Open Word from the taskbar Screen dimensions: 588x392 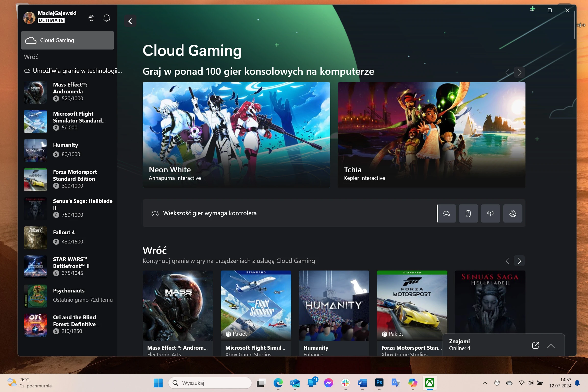(x=362, y=383)
